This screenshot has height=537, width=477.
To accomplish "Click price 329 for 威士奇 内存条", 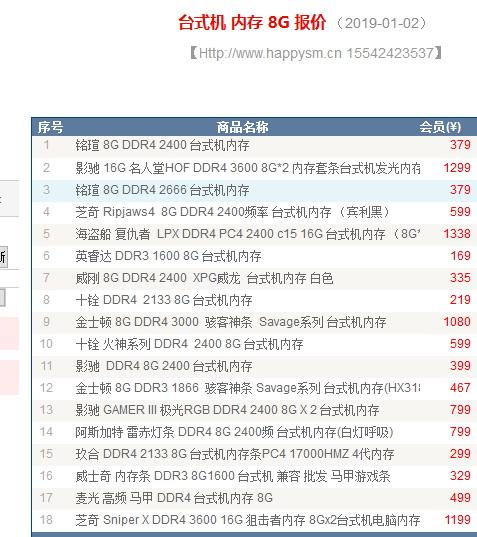I will [460, 476].
